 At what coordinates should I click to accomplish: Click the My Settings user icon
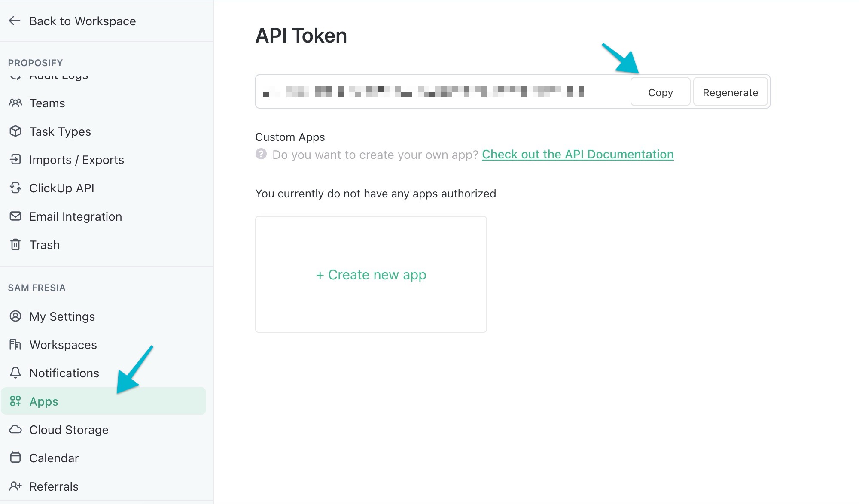pyautogui.click(x=15, y=316)
